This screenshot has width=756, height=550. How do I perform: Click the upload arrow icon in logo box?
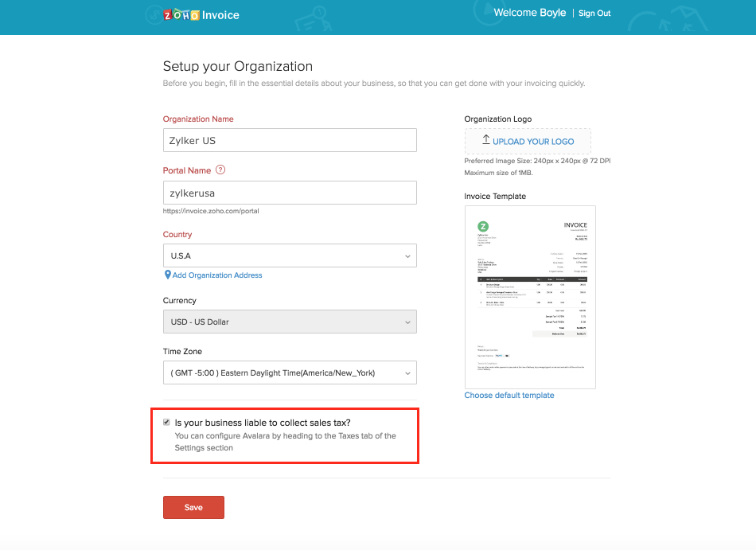pos(485,140)
